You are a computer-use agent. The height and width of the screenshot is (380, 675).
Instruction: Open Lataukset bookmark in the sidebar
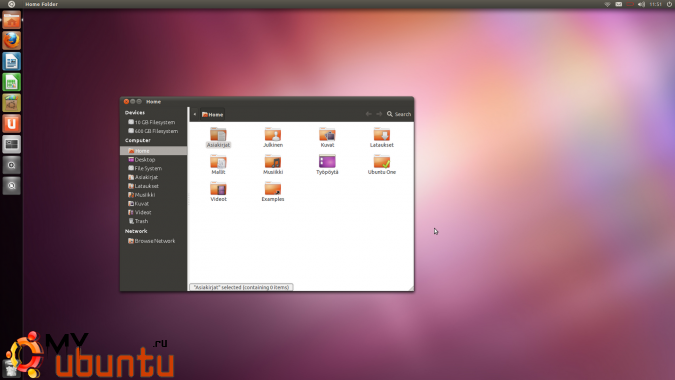click(153, 186)
